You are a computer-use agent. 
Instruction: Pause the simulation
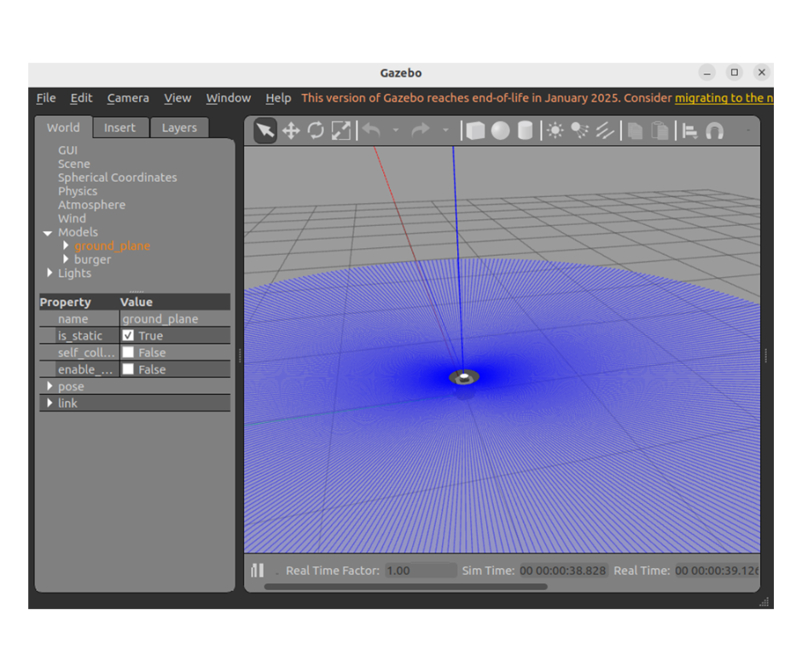tap(257, 571)
